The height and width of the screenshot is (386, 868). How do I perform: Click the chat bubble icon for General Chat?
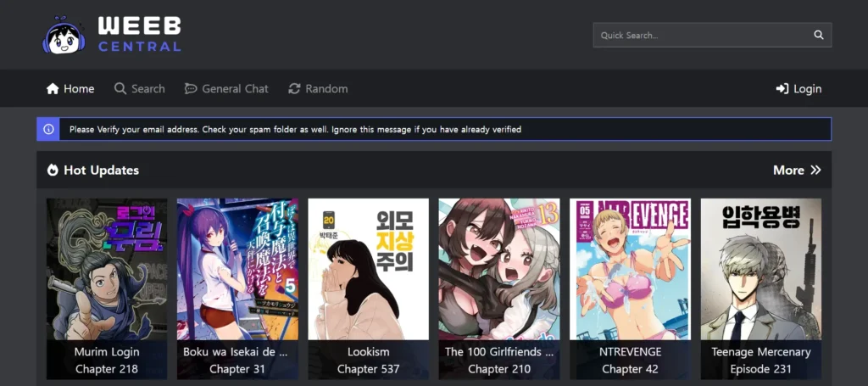coord(191,89)
